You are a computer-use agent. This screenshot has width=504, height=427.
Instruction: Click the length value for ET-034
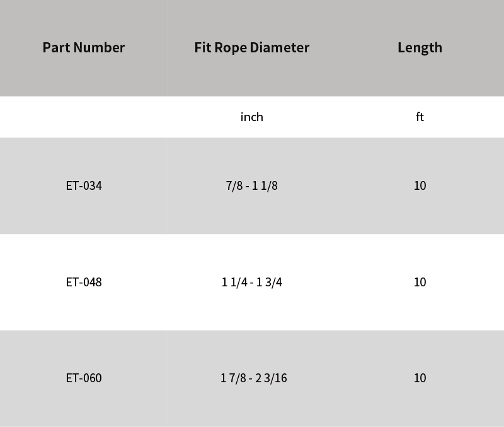[x=420, y=185]
